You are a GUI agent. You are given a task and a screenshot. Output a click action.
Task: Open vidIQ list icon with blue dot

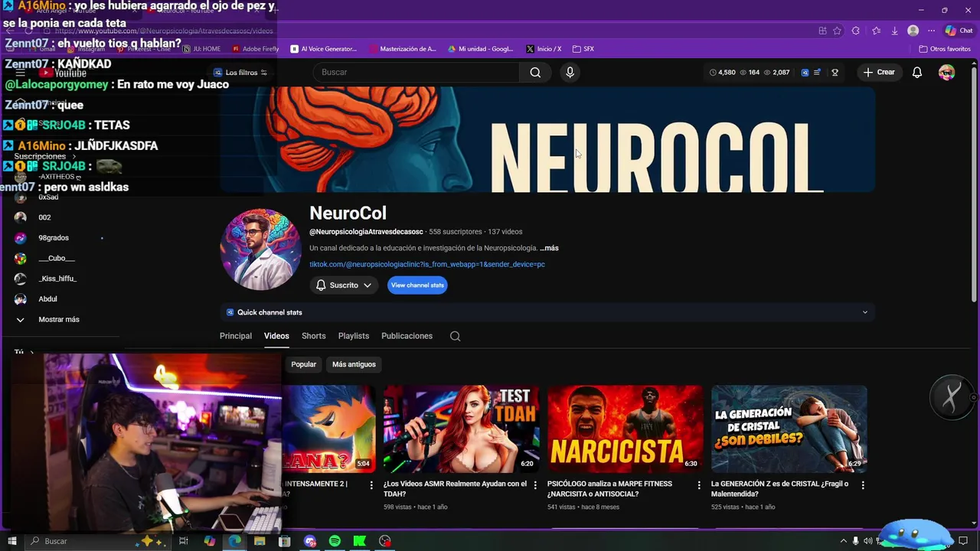(817, 73)
